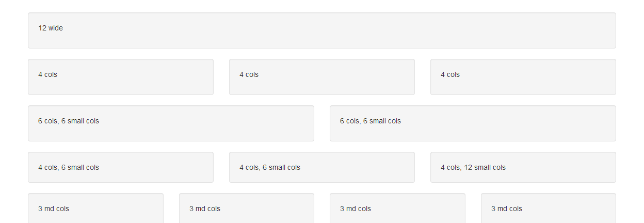Select the third 3 md cols box
Viewport: 644px width, 223px height.
click(x=397, y=208)
